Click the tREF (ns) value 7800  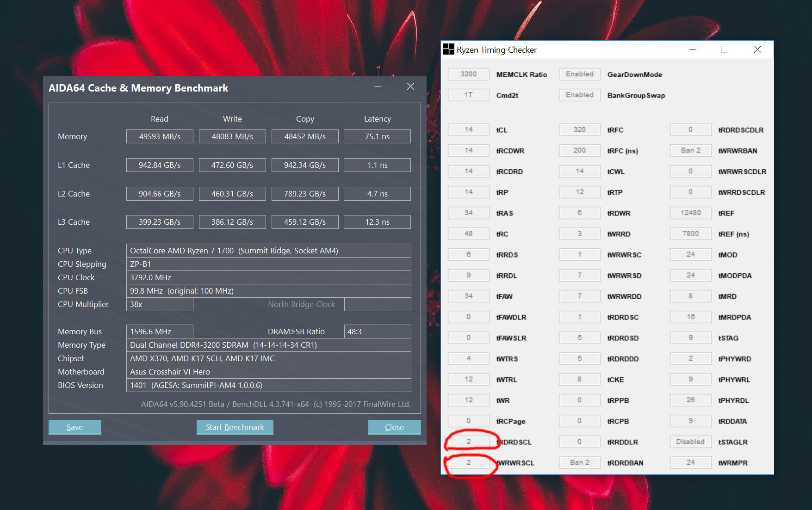pos(691,233)
